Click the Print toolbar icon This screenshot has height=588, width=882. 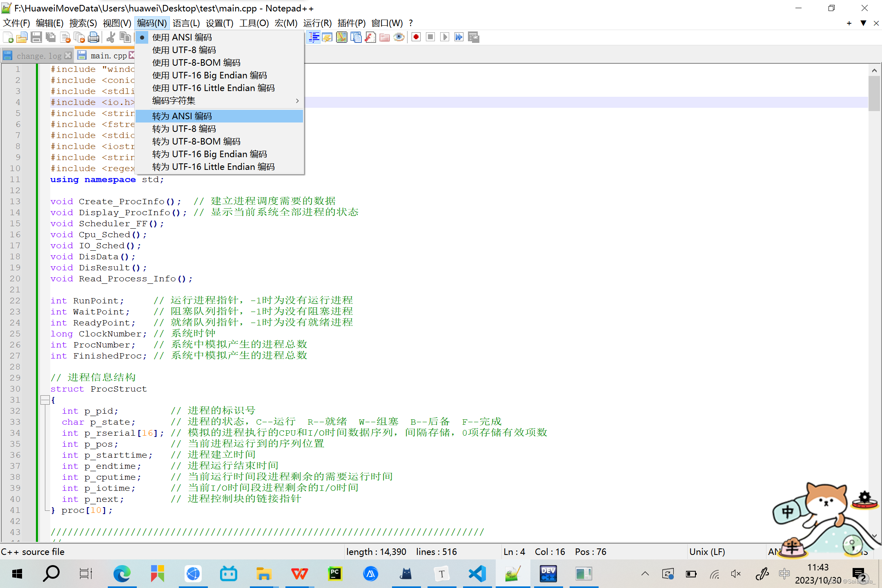94,38
